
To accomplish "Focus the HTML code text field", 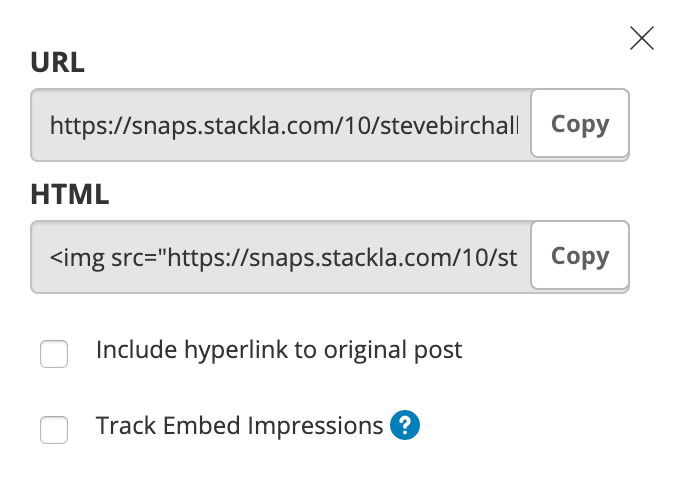I will point(281,257).
